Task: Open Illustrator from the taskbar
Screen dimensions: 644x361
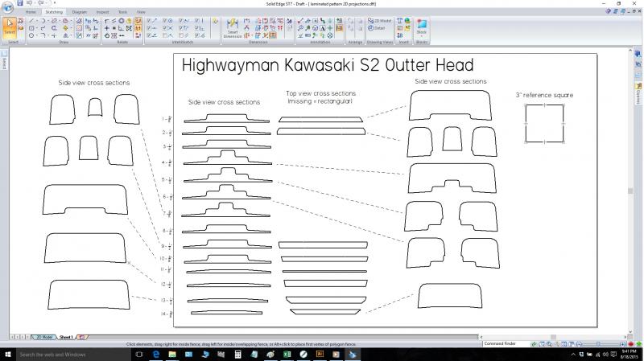Action: tap(320, 355)
